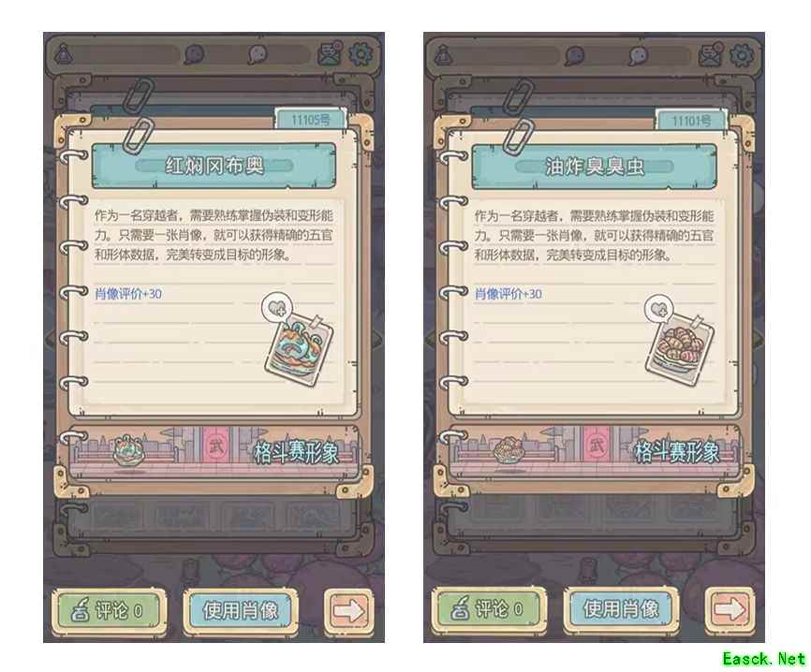
Task: Click 使用肖像 button in left screen
Action: click(x=241, y=610)
